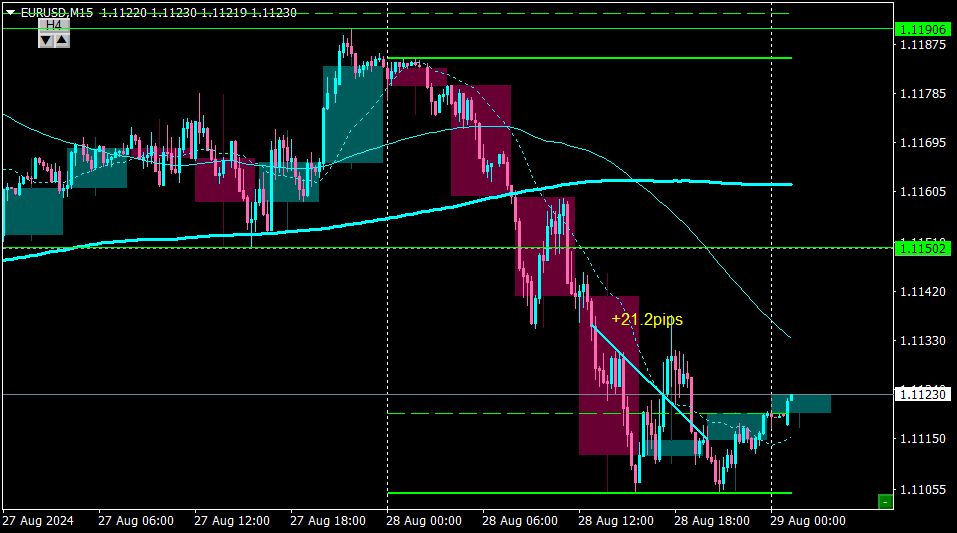957x533 pixels.
Task: Click the 28 Aug 12:00 time label
Action: click(616, 521)
